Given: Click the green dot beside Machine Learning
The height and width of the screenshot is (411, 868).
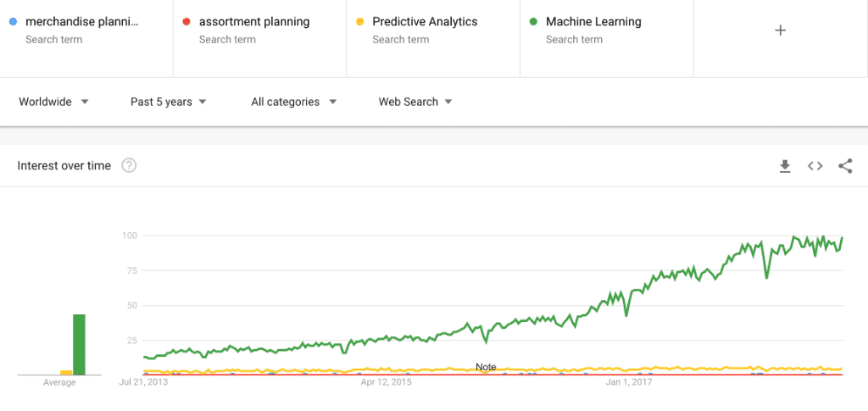Looking at the screenshot, I should pos(533,21).
